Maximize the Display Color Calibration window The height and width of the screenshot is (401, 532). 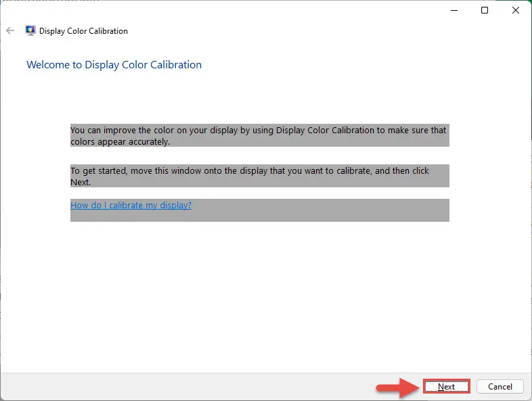(x=485, y=10)
